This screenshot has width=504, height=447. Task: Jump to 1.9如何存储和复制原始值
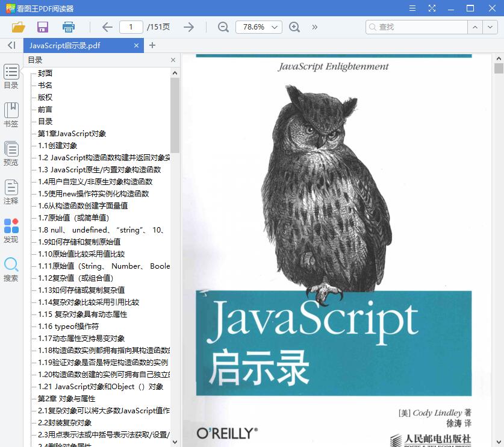79,242
